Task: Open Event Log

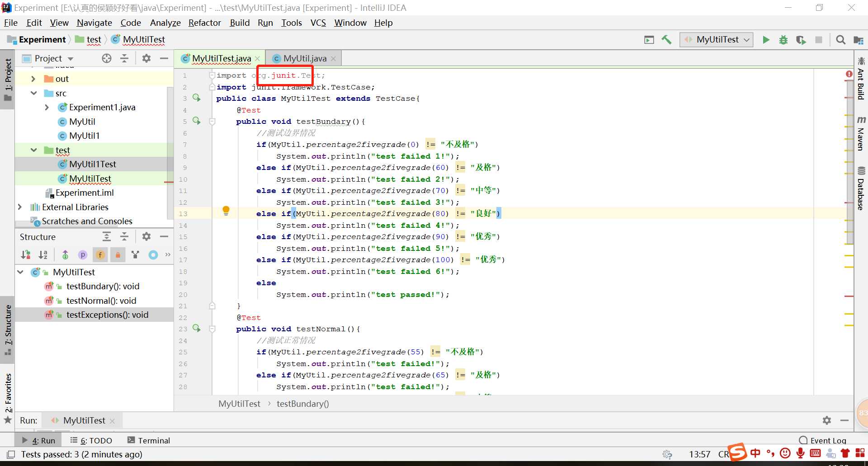Action: [x=823, y=440]
